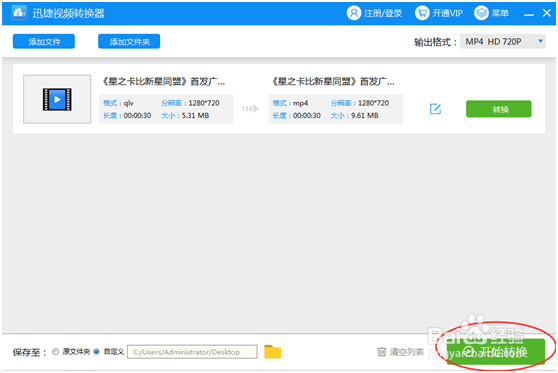Click the source file title 《星之卡比新星同盟》
558x373 pixels.
point(164,82)
